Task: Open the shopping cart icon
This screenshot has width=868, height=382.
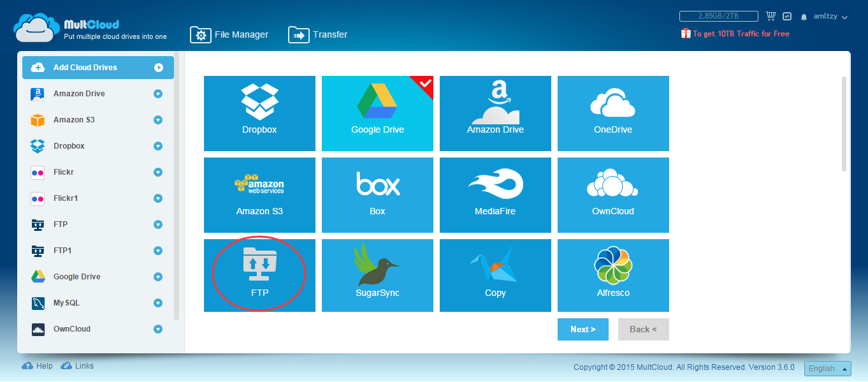Action: click(x=770, y=17)
